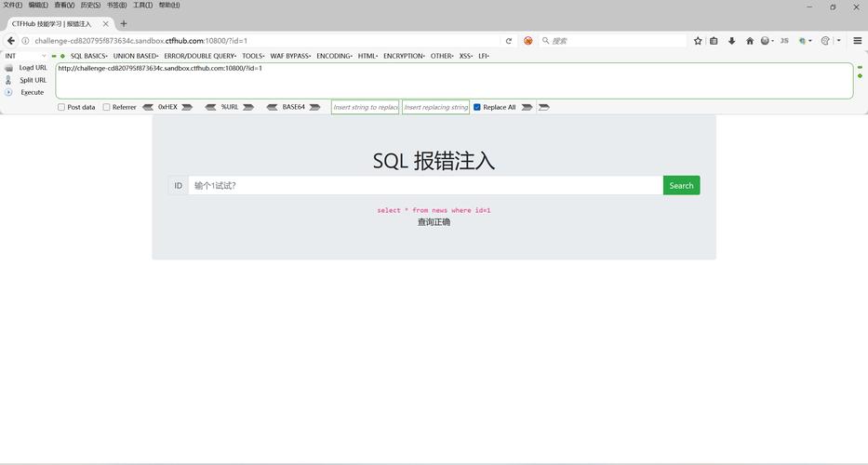Expand the OTHER menu
Screen dimensions: 868x465
[442, 56]
